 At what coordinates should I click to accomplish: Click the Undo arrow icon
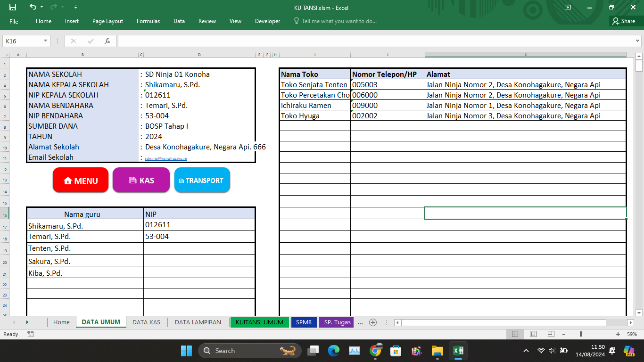point(33,7)
